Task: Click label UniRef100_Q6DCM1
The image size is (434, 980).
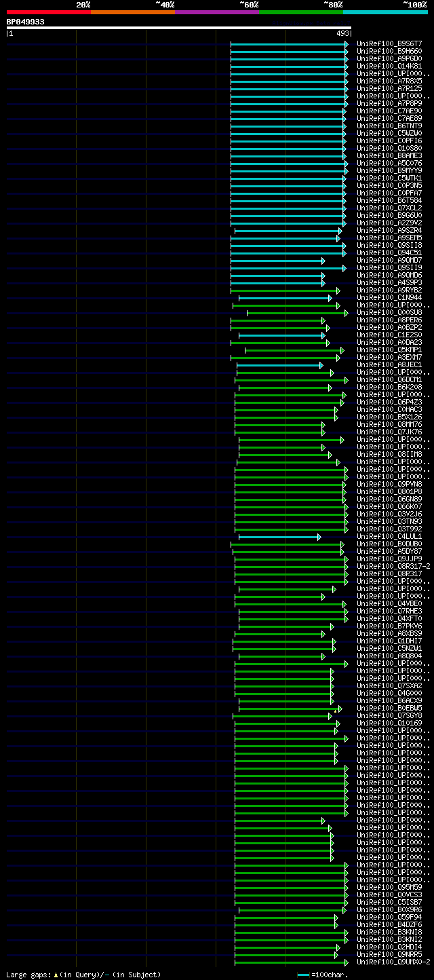Action: click(389, 379)
